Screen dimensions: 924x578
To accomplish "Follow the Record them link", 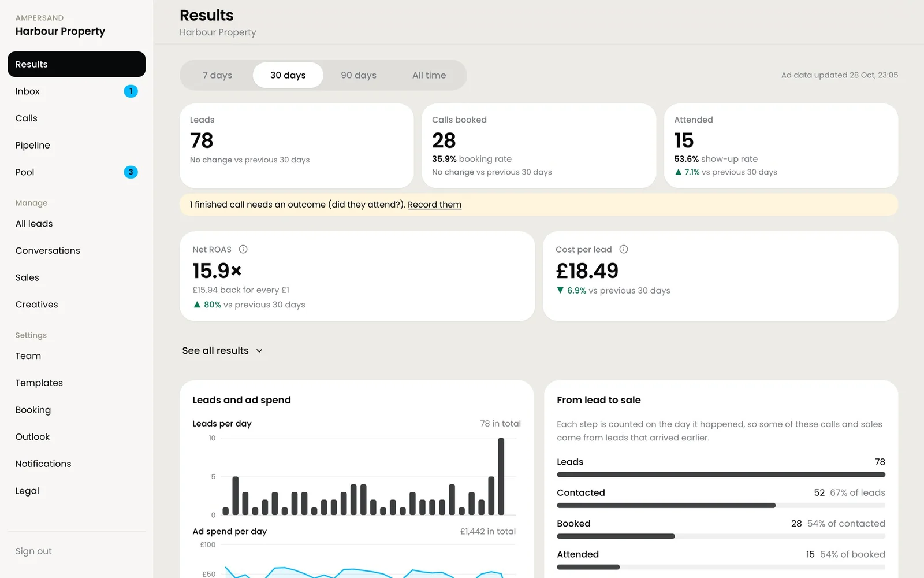I will pos(434,205).
